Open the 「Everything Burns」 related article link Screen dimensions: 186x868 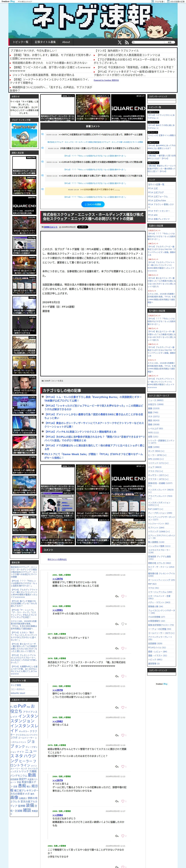(x=93, y=399)
